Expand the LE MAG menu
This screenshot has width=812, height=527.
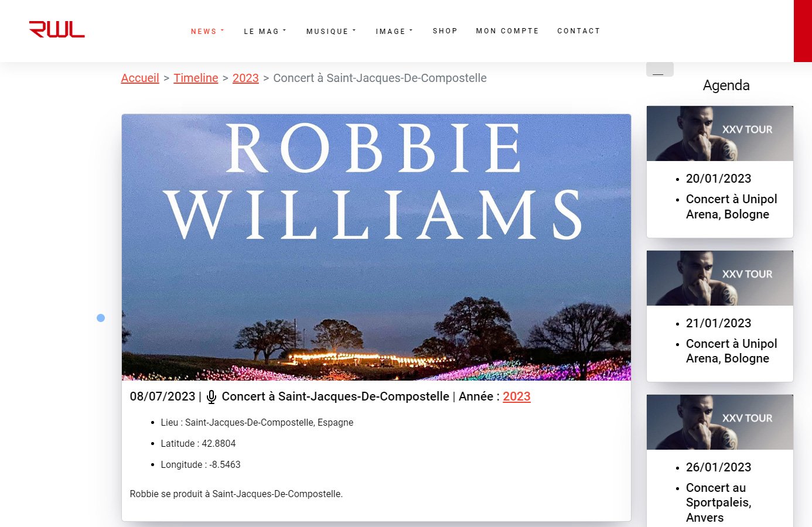pos(265,32)
